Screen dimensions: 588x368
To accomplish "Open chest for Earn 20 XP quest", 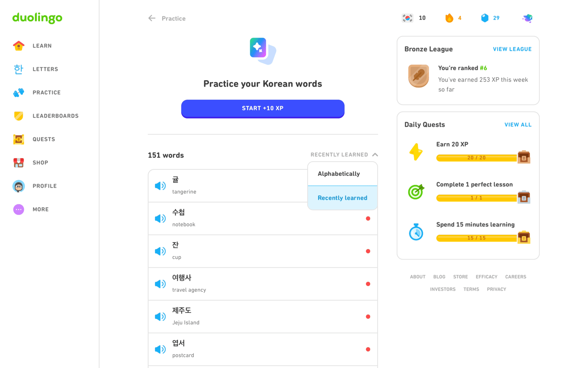I will [x=524, y=157].
